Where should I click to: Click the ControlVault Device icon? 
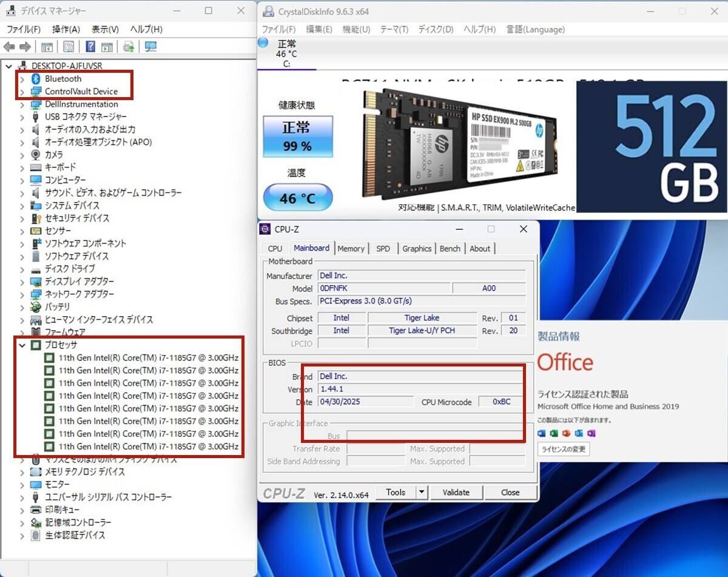pyautogui.click(x=36, y=92)
